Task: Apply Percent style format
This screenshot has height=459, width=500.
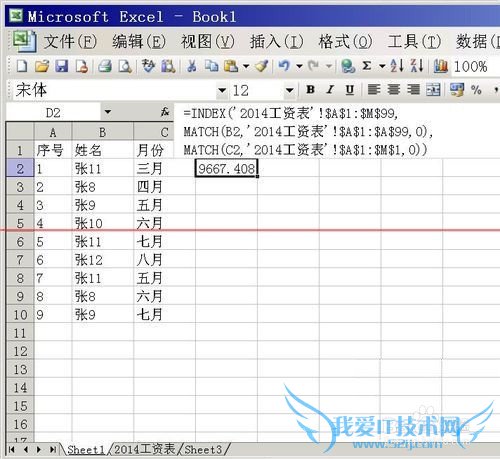Action: pos(476,90)
